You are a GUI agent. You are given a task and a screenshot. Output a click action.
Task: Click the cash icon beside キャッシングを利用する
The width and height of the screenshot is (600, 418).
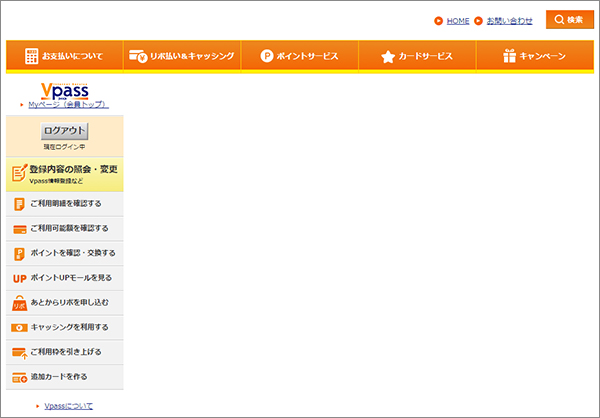tap(19, 328)
